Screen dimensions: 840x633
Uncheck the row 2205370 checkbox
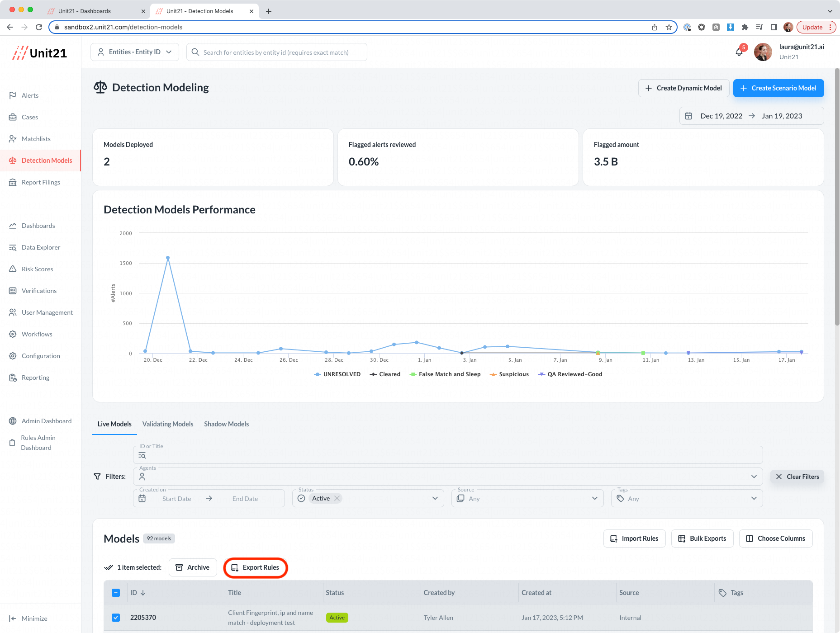(116, 618)
